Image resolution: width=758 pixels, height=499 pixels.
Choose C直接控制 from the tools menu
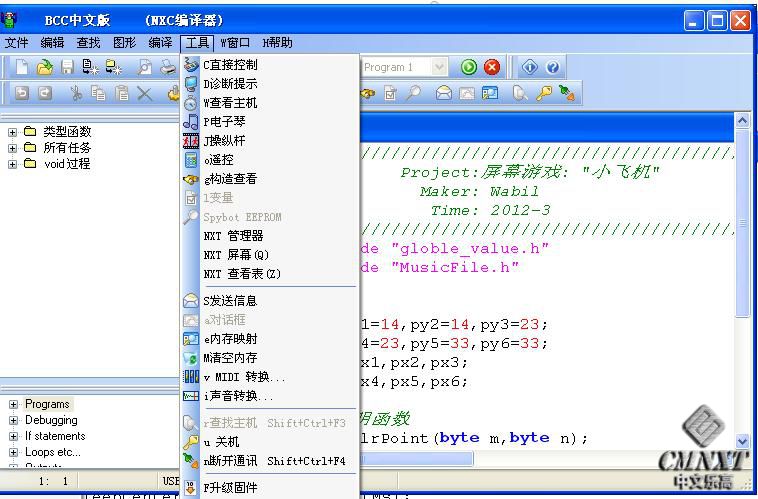[x=270, y=64]
